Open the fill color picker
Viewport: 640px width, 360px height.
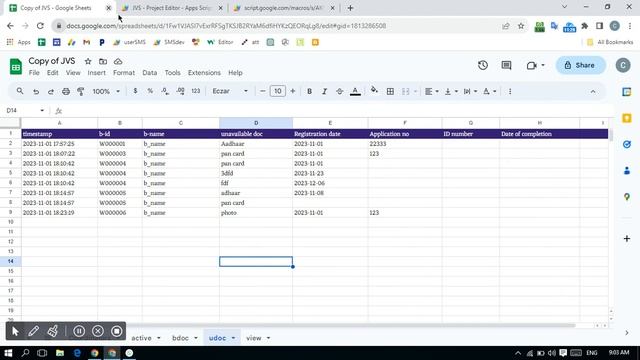pyautogui.click(x=374, y=91)
